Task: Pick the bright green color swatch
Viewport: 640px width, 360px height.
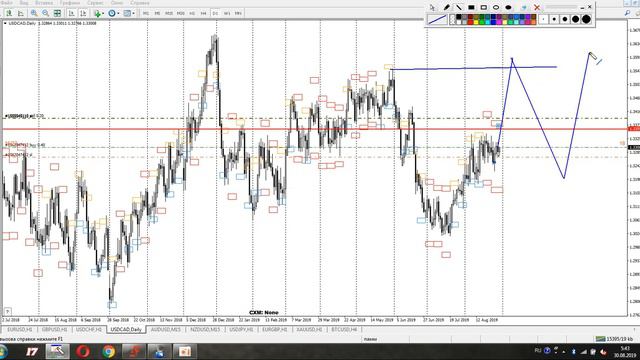Action: pyautogui.click(x=482, y=22)
